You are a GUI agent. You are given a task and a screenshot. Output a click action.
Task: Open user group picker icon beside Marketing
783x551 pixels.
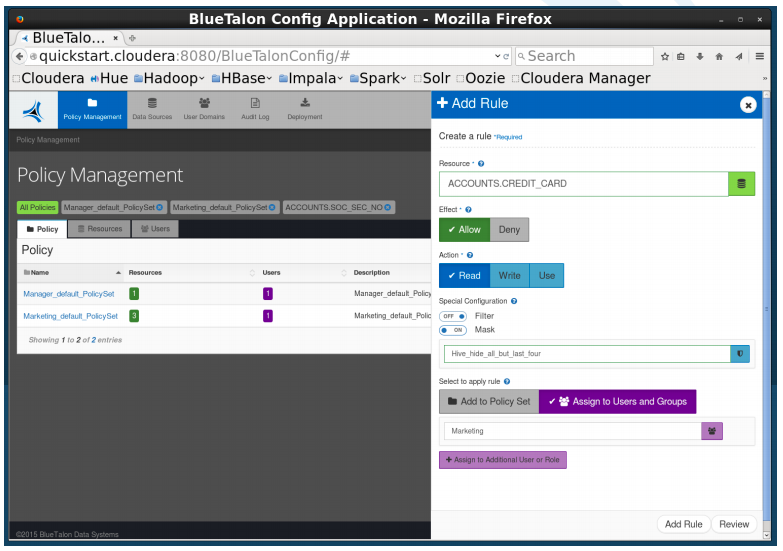[712, 431]
